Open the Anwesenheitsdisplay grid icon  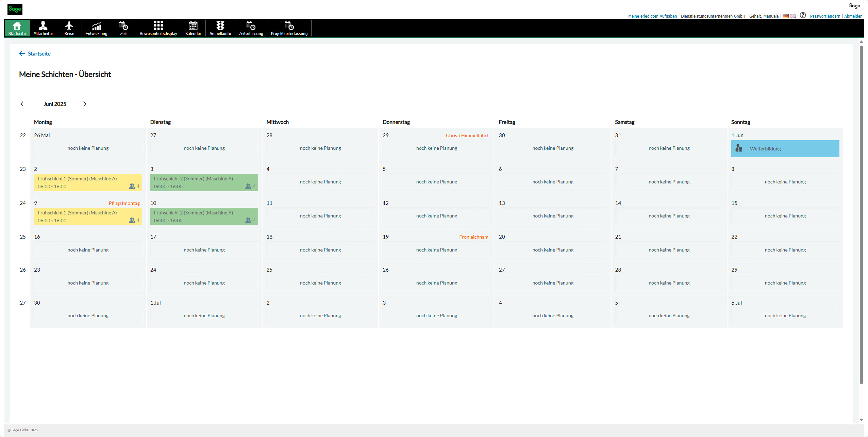(x=158, y=26)
